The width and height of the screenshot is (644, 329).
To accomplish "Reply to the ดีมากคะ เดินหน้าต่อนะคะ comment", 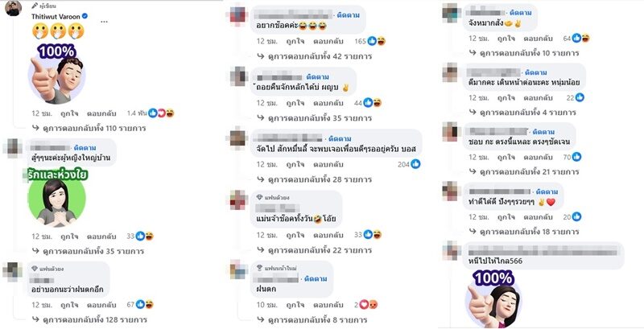I will 538,97.
